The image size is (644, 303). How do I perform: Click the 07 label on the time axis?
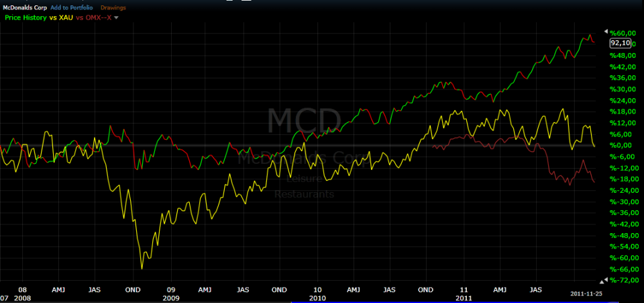click(4, 298)
